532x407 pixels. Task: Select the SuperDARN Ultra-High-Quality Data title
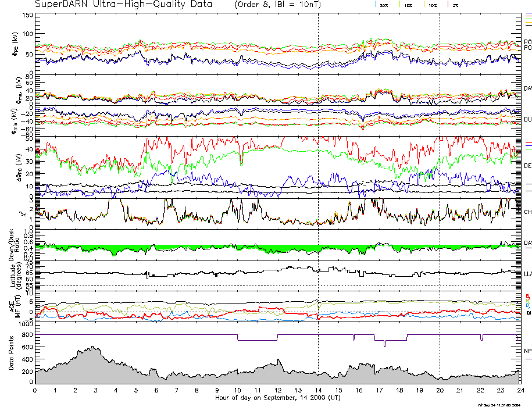click(x=124, y=5)
